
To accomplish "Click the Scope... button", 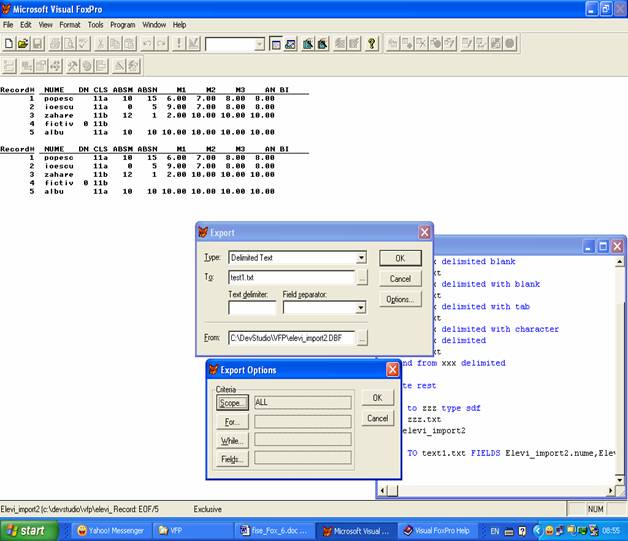I will pyautogui.click(x=232, y=403).
